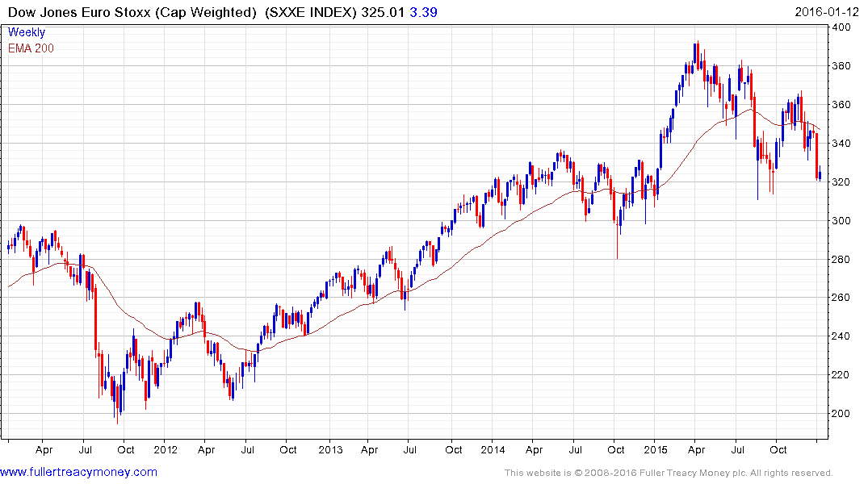Click the 2015 year label on time axis
868x484 pixels.
tap(656, 449)
